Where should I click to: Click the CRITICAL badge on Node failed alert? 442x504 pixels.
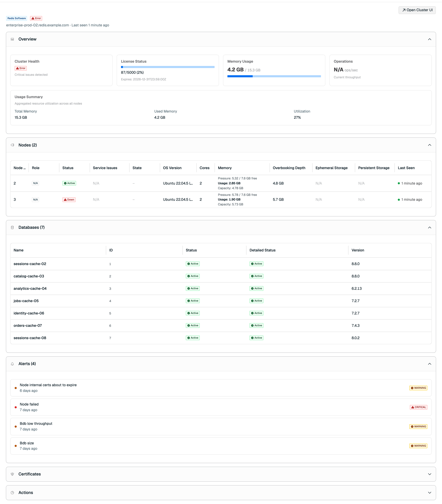[418, 407]
